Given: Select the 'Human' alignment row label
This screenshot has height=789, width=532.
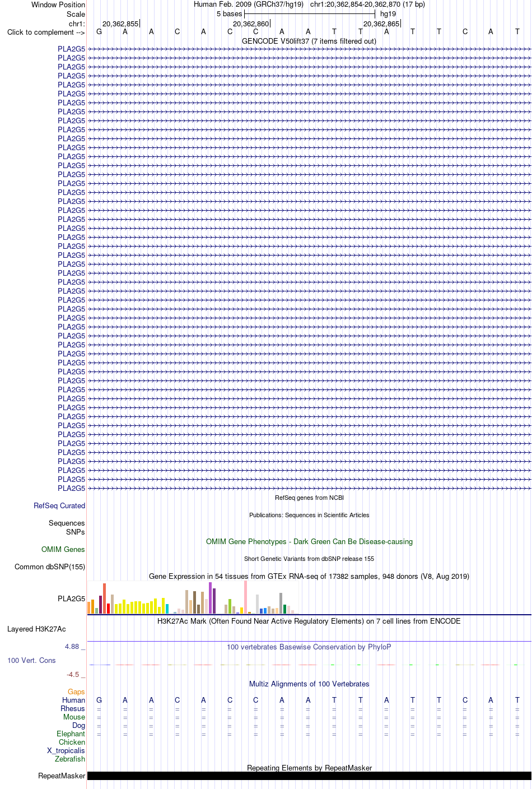Looking at the screenshot, I should [73, 700].
